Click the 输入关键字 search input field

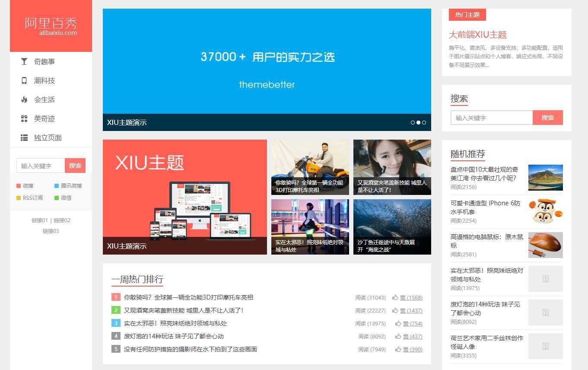[491, 117]
